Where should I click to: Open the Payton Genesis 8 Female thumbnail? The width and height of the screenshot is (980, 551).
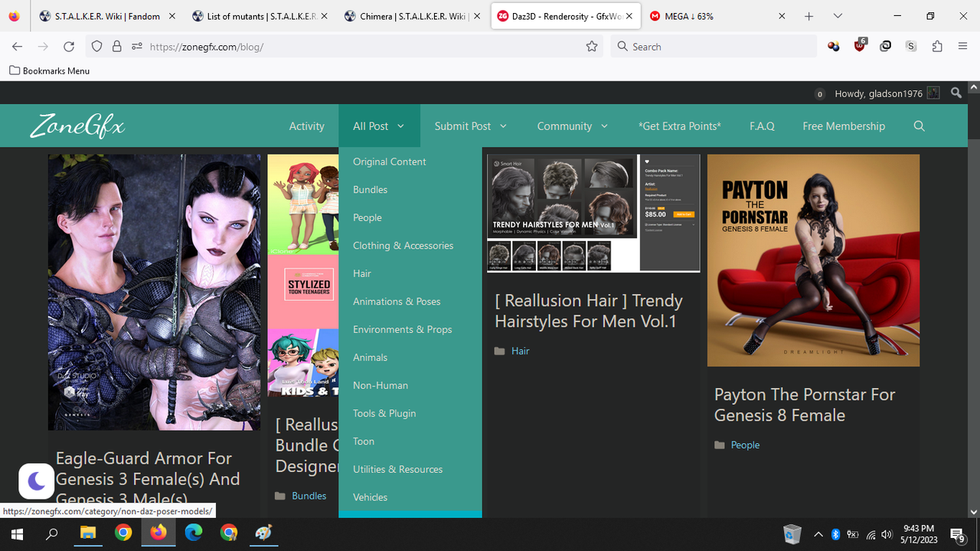813,260
